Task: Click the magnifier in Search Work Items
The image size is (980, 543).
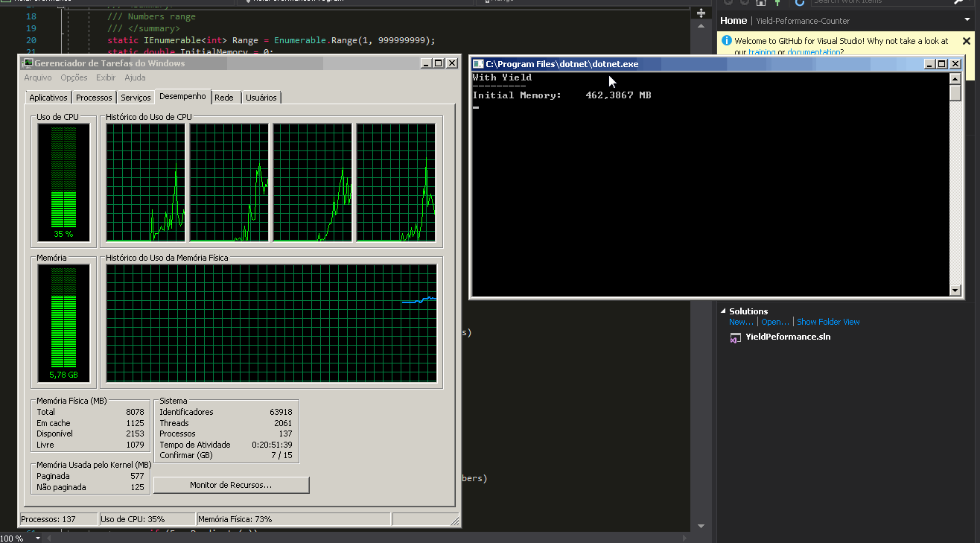Action: 959,2
